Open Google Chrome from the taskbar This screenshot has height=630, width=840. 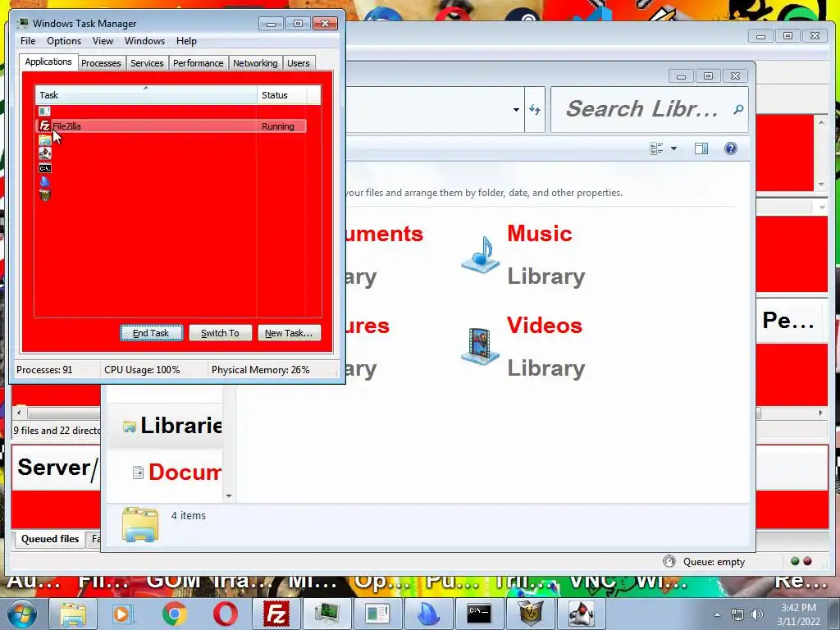[x=174, y=614]
